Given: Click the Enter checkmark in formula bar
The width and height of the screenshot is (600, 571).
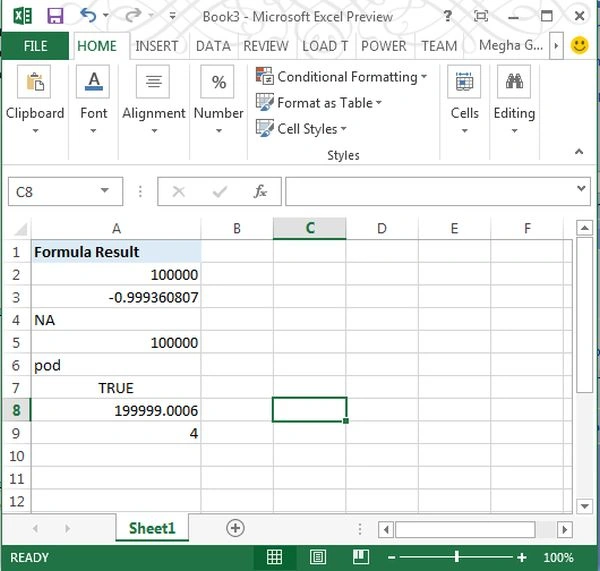Looking at the screenshot, I should 220,191.
